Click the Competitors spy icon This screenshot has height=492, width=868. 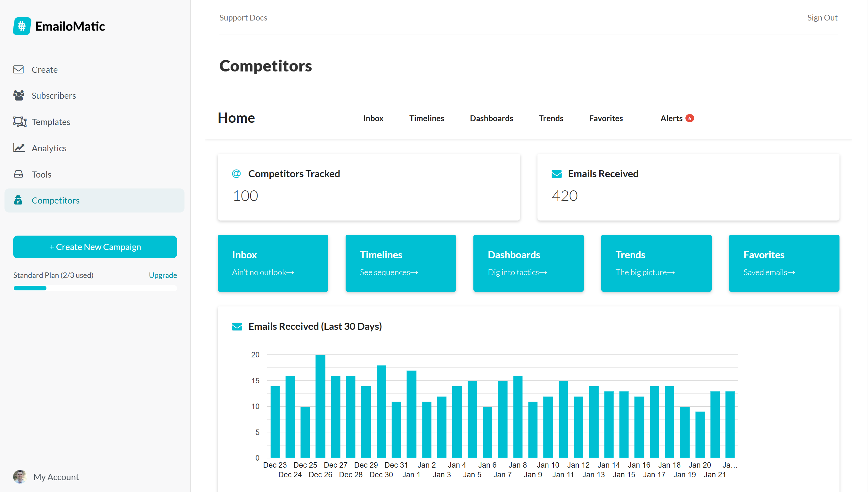point(18,200)
